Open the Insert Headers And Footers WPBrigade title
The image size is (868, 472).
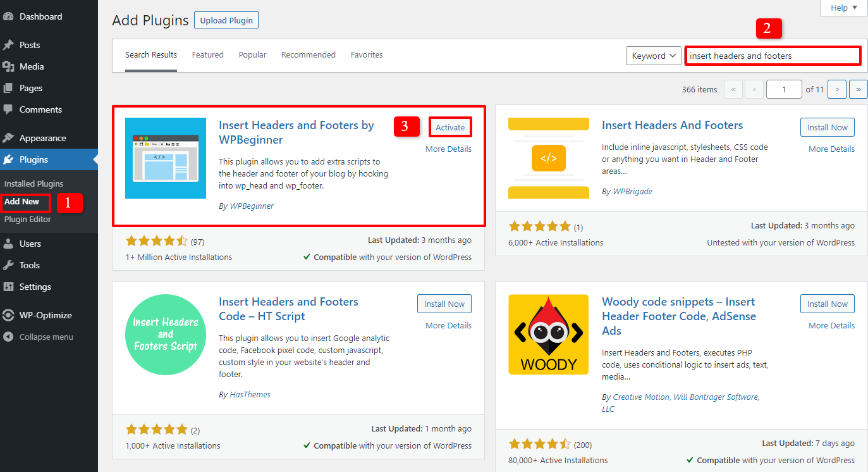point(672,125)
